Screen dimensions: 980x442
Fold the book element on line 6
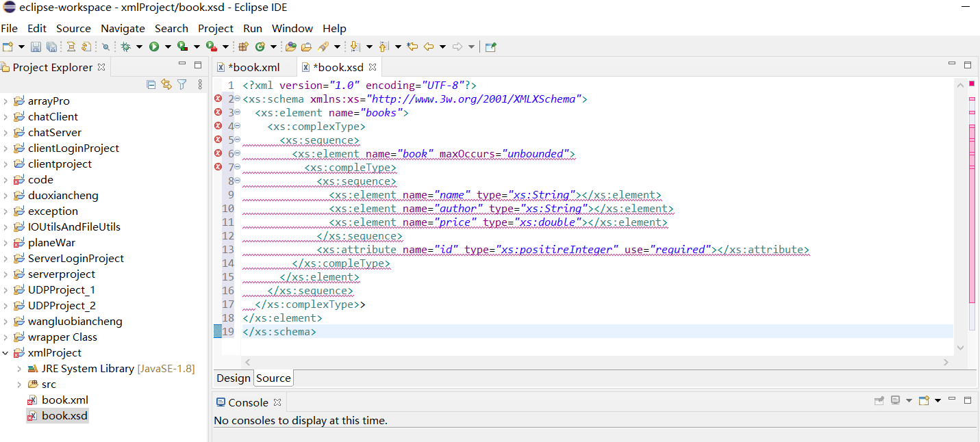pyautogui.click(x=238, y=154)
